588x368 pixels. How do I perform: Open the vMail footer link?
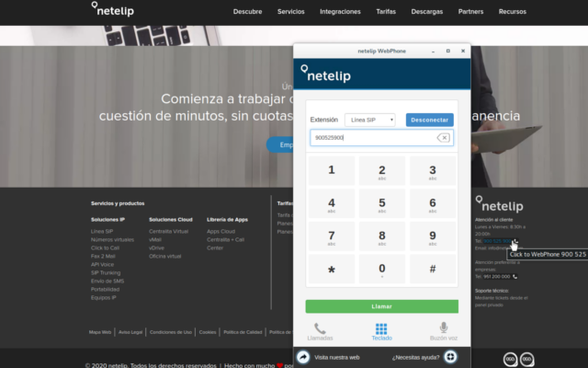point(155,239)
